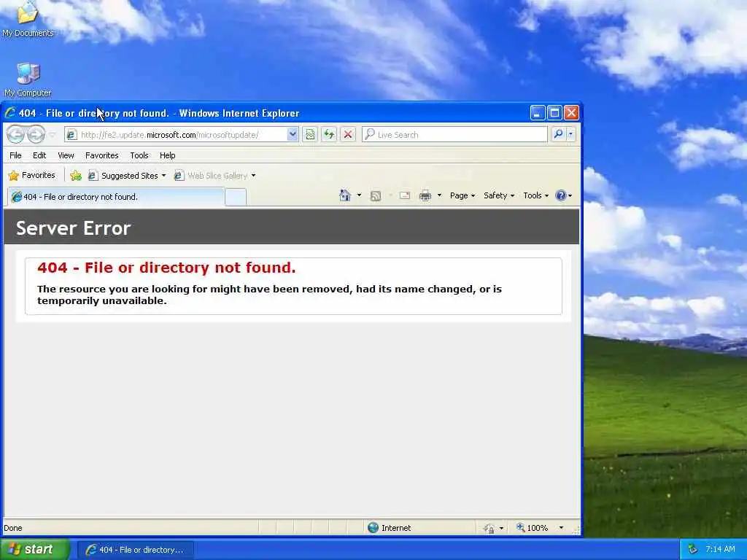The width and height of the screenshot is (747, 560).
Task: Click the Read Mail icon
Action: click(x=404, y=195)
